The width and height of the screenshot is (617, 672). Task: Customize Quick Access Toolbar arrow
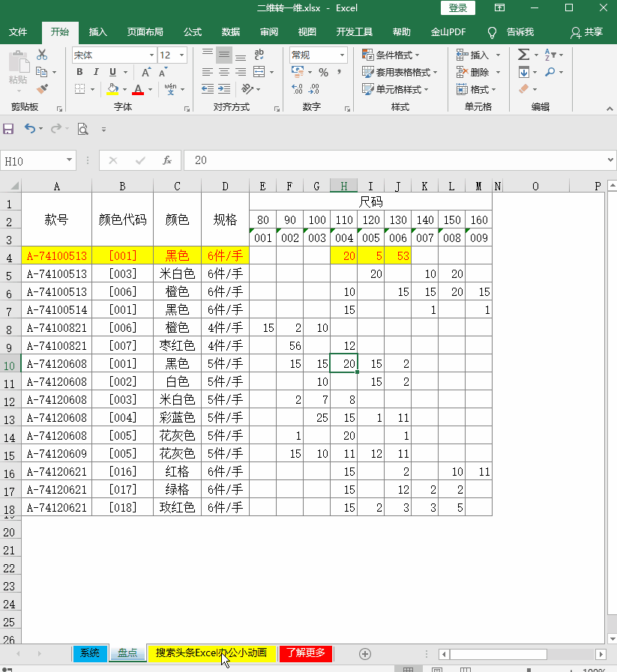point(103,129)
